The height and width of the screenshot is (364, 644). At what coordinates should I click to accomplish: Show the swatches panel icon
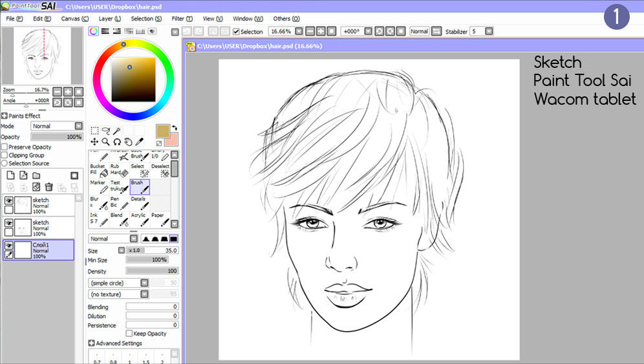140,31
